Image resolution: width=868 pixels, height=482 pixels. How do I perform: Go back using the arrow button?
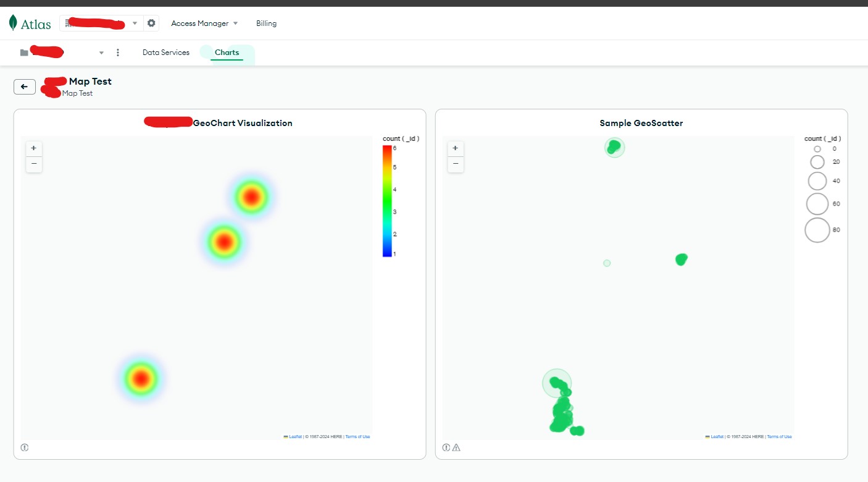[24, 87]
